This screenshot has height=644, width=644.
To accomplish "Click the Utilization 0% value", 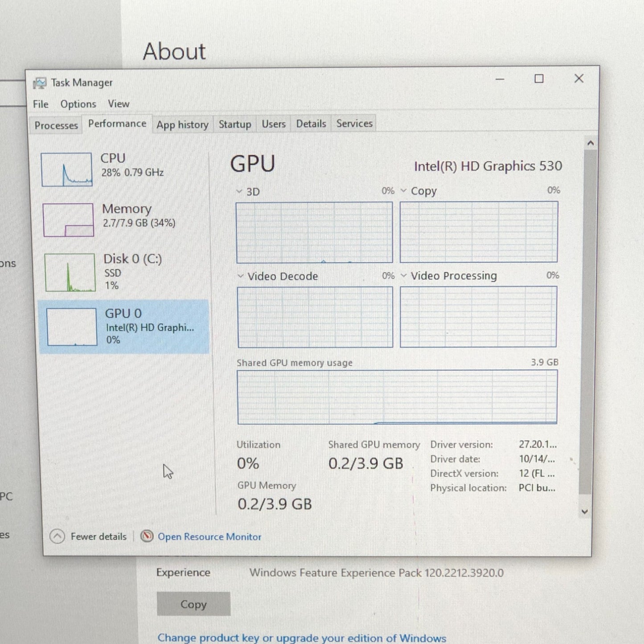I will point(248,464).
